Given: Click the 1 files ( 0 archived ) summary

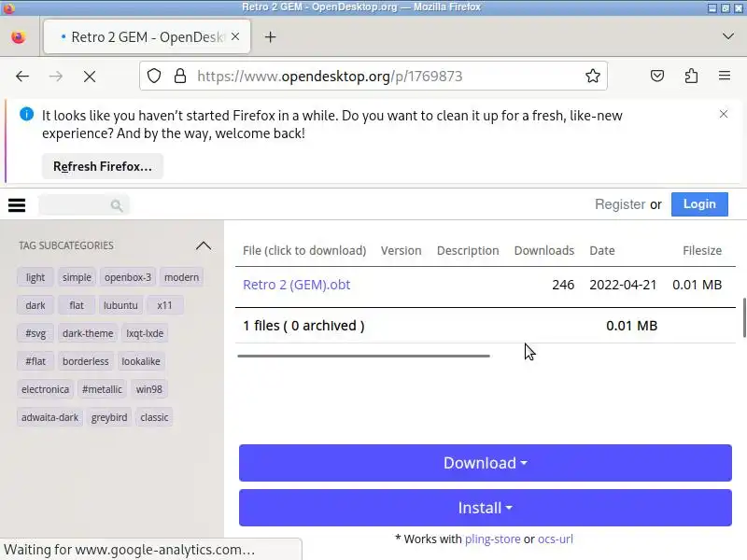Looking at the screenshot, I should tap(303, 326).
